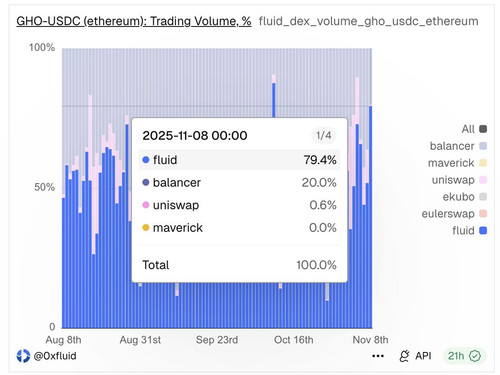Toggle the balancer legend swatch
Image resolution: width=500 pixels, height=375 pixels.
click(483, 146)
